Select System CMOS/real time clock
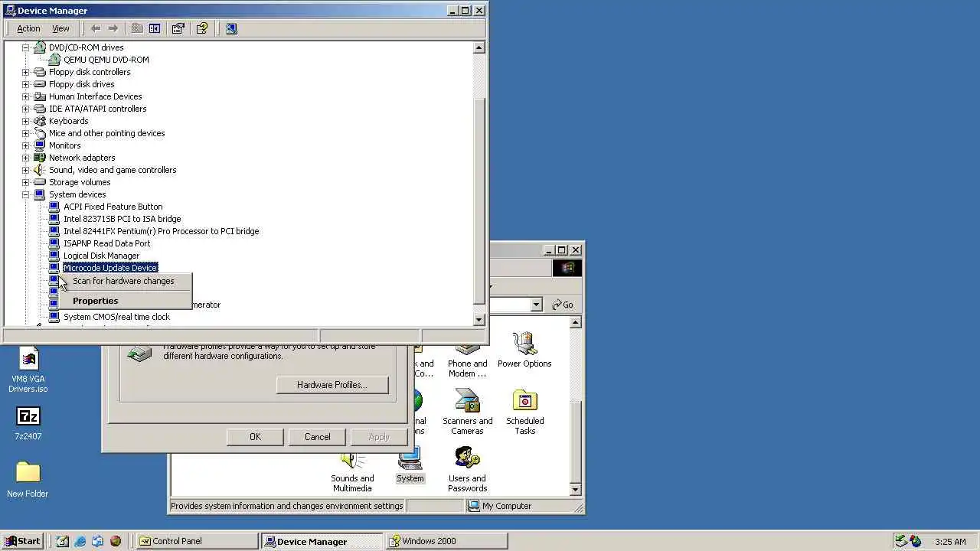The width and height of the screenshot is (980, 551). click(x=116, y=317)
